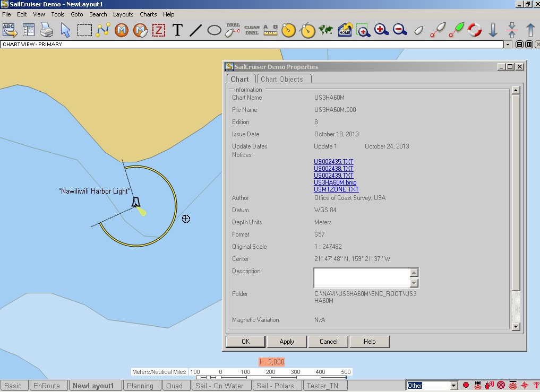Click the HOME view icon
This screenshot has width=540, height=392.
click(x=345, y=30)
